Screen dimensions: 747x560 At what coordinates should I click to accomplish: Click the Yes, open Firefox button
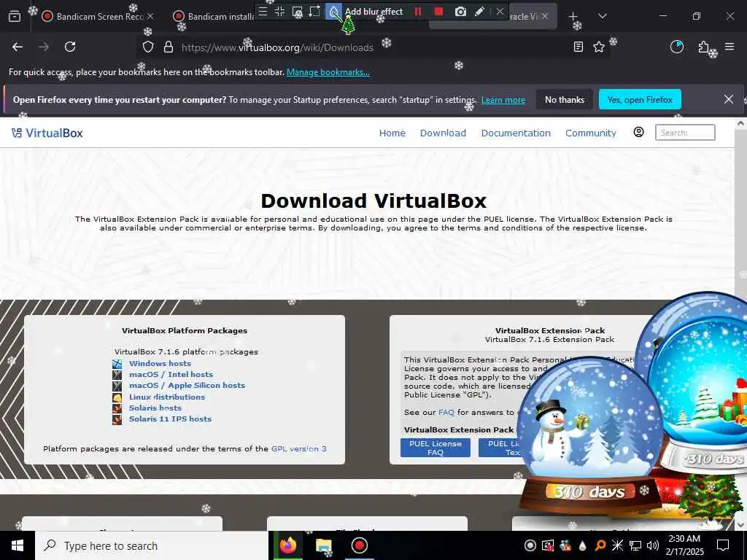(x=640, y=99)
